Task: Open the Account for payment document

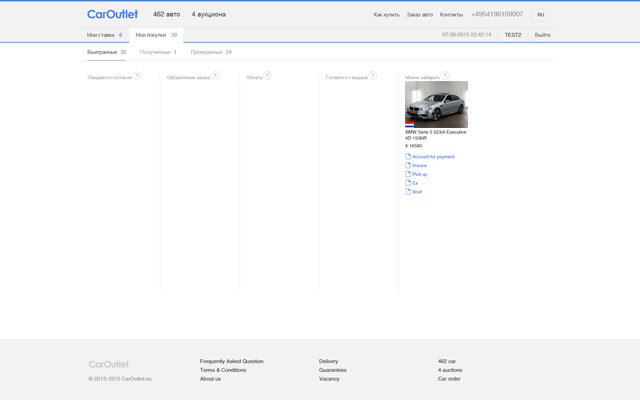Action: pos(433,156)
